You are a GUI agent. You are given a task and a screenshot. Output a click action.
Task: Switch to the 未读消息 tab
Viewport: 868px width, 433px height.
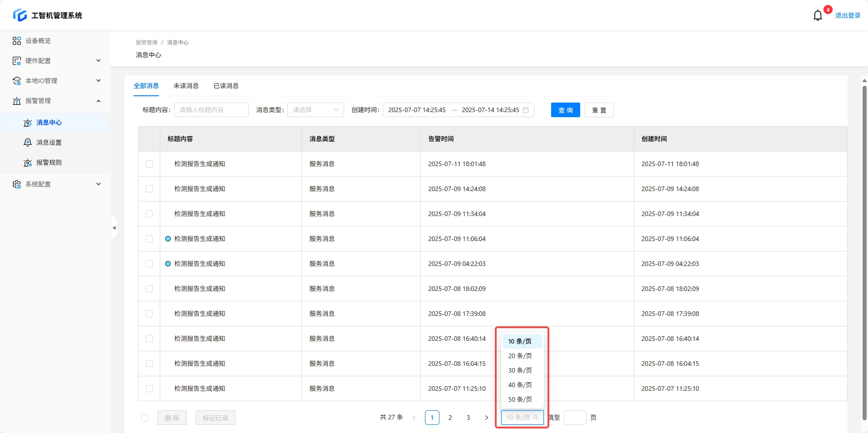coord(186,86)
